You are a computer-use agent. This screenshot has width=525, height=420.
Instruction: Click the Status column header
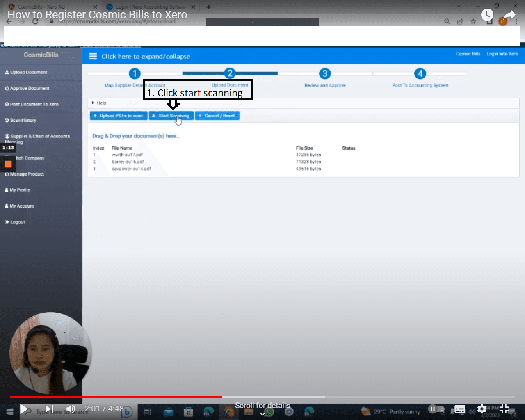(x=349, y=148)
